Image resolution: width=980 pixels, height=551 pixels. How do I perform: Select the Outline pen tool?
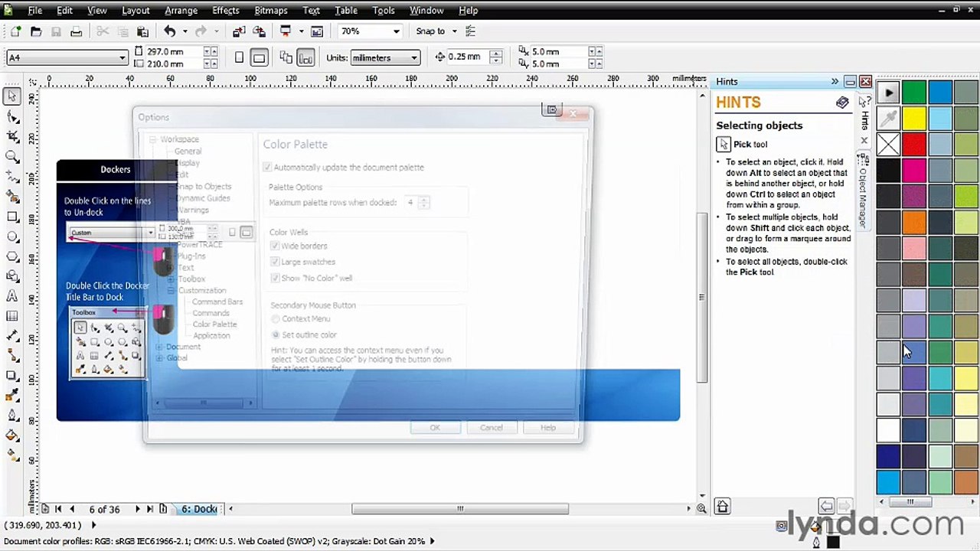pos(12,416)
